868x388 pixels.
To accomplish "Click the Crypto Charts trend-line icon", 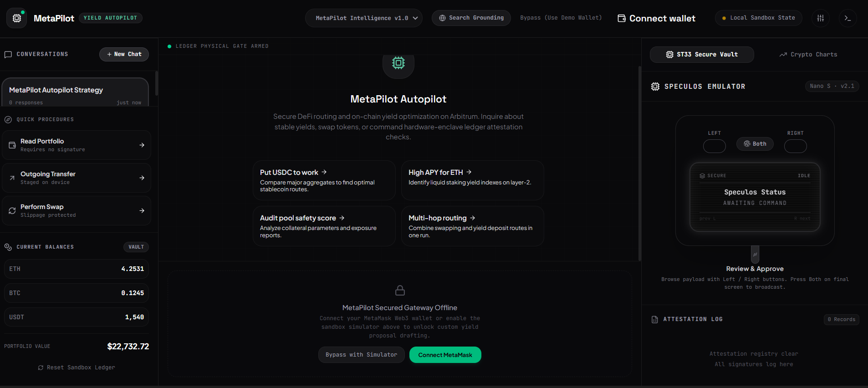I will 783,55.
